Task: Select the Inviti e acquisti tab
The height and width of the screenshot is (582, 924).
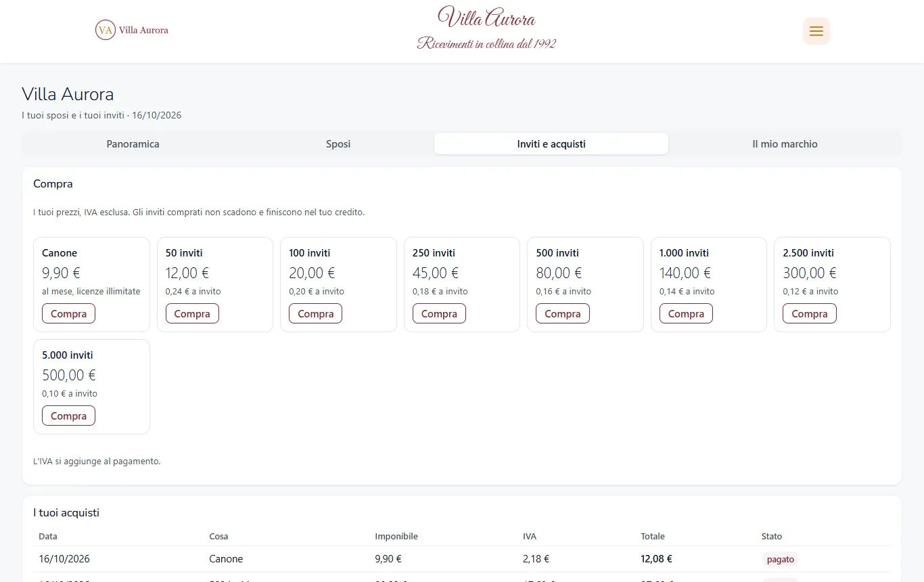Action: pos(551,144)
